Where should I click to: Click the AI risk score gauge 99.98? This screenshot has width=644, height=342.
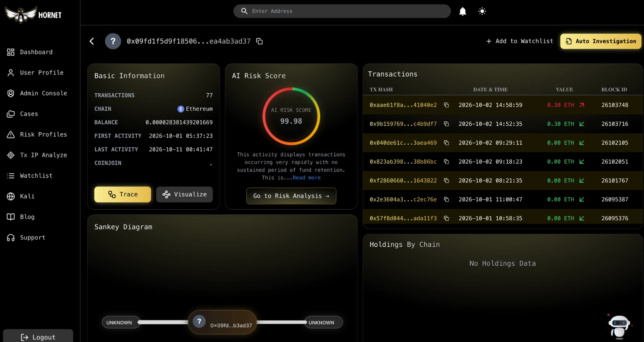(x=291, y=116)
